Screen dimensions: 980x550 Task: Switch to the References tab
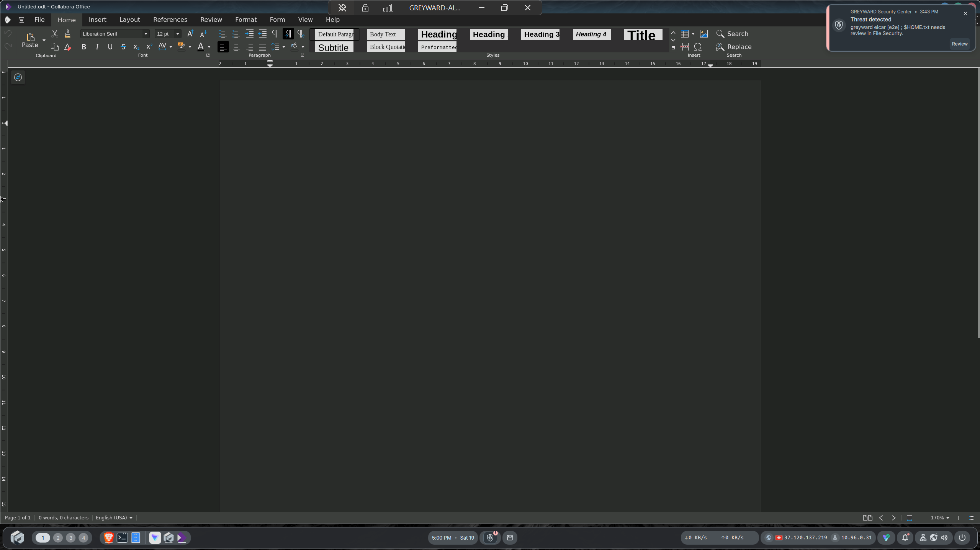[x=170, y=20]
